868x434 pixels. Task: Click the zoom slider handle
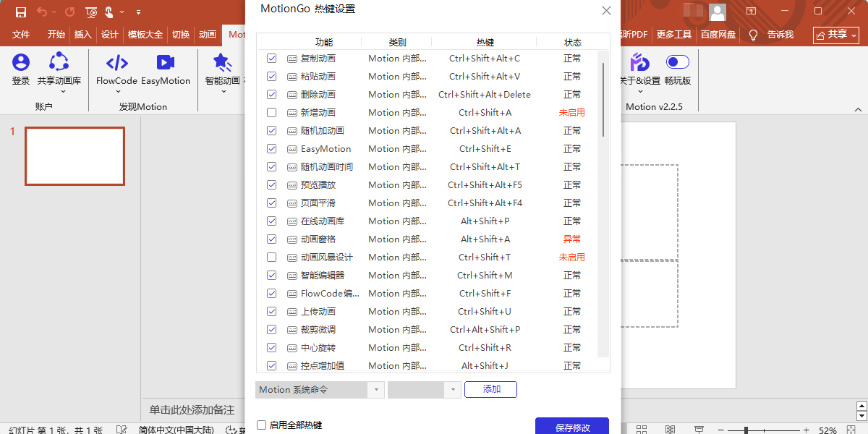tap(746, 430)
